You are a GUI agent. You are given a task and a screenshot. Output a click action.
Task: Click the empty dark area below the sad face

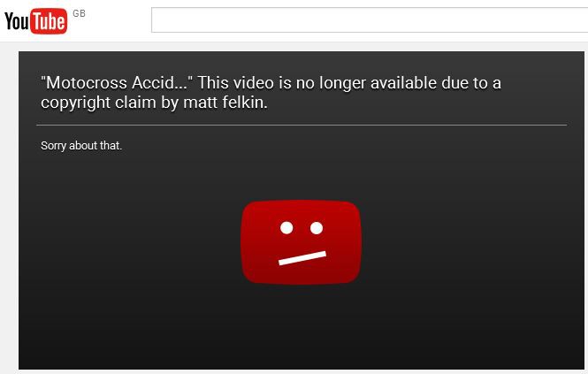[x=302, y=326]
